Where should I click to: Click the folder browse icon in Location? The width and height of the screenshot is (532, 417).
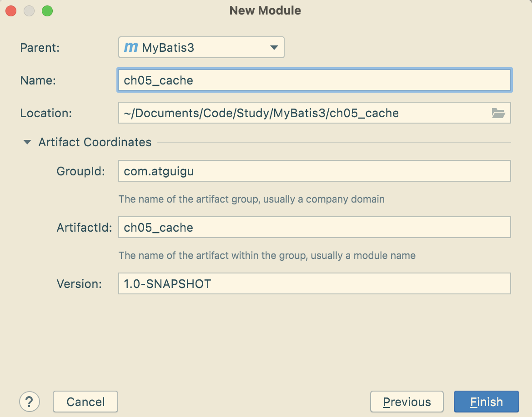498,113
